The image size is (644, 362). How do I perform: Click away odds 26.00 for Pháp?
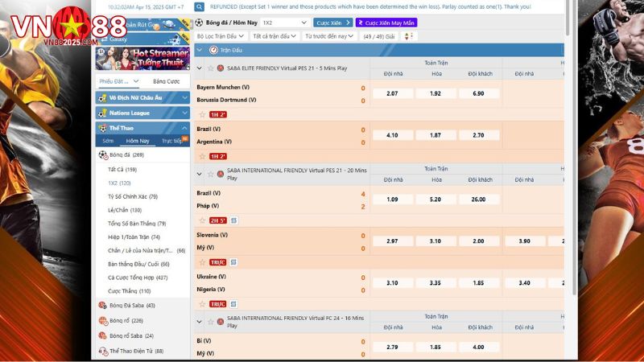[x=478, y=200]
